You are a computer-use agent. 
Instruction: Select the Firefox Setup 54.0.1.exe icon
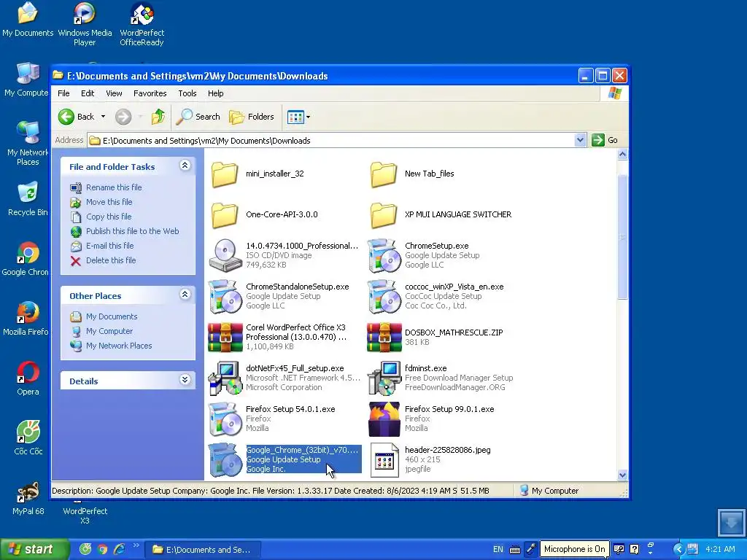(x=225, y=419)
